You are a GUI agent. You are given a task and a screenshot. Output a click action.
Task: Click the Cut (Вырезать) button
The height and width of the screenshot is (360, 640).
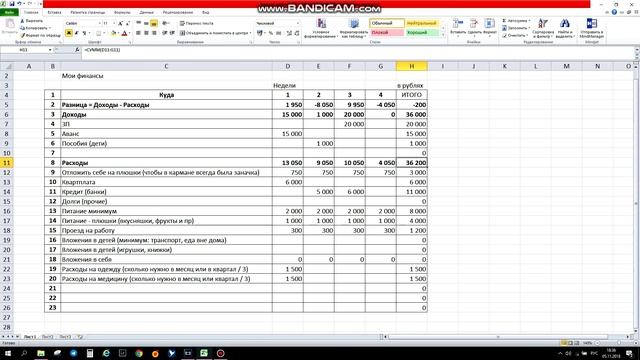[x=31, y=21]
